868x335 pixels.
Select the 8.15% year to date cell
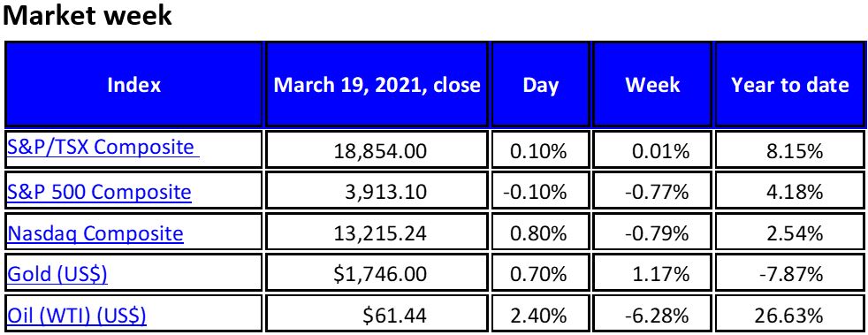point(790,150)
